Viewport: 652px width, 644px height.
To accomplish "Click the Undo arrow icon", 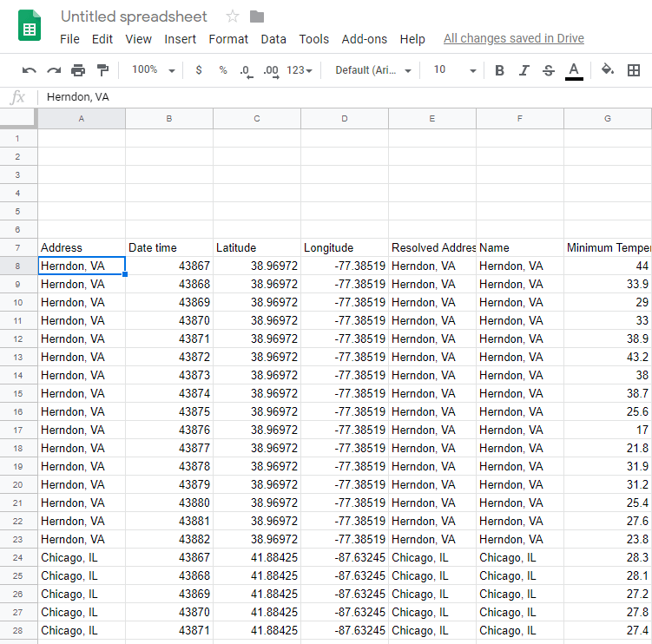I will click(30, 70).
